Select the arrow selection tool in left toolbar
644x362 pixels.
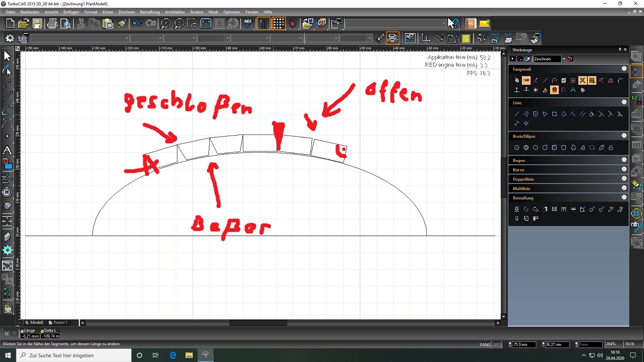tap(7, 56)
